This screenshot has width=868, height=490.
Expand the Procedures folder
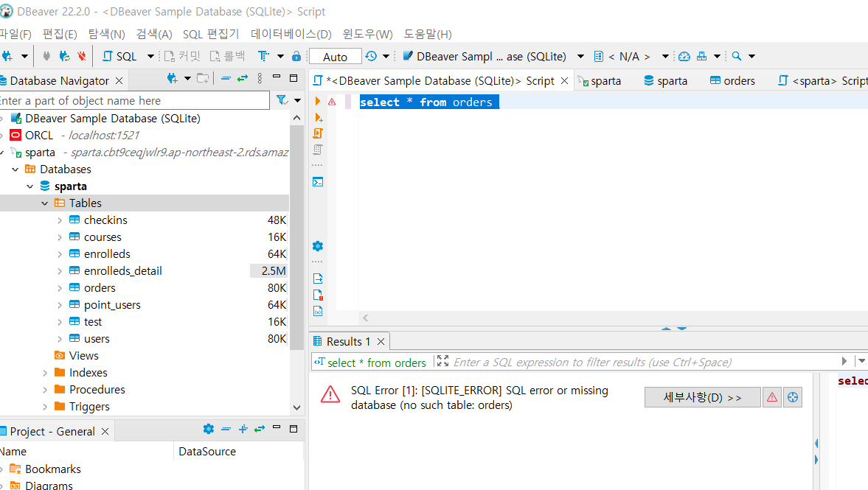click(45, 390)
